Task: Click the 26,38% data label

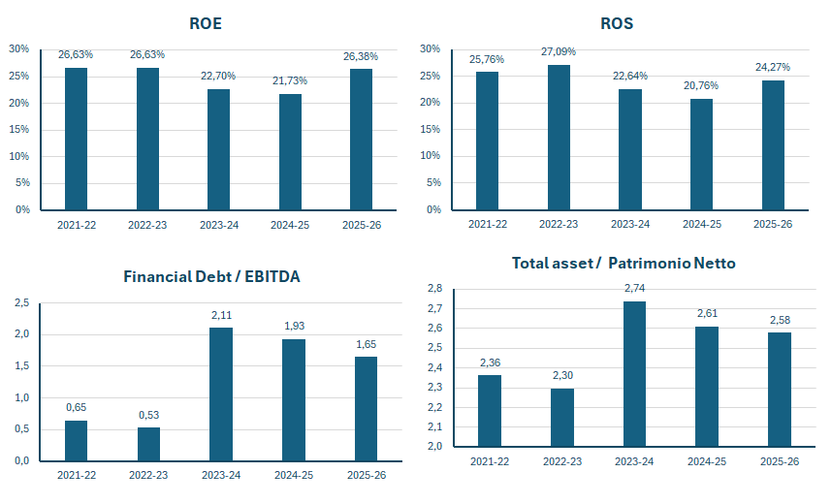Action: click(361, 56)
